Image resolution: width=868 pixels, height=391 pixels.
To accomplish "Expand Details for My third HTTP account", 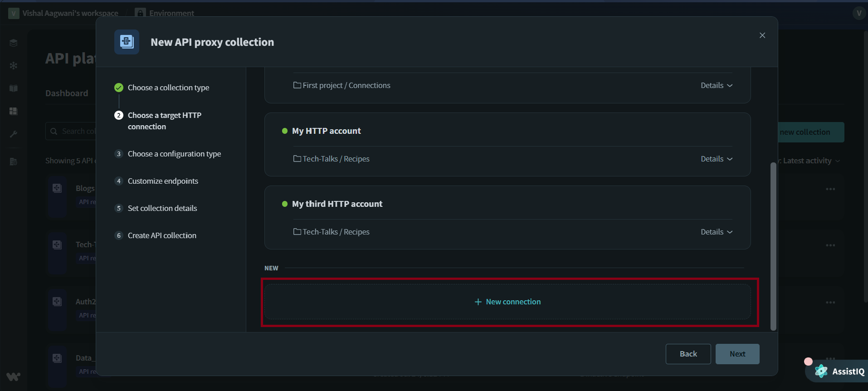I will [x=716, y=231].
